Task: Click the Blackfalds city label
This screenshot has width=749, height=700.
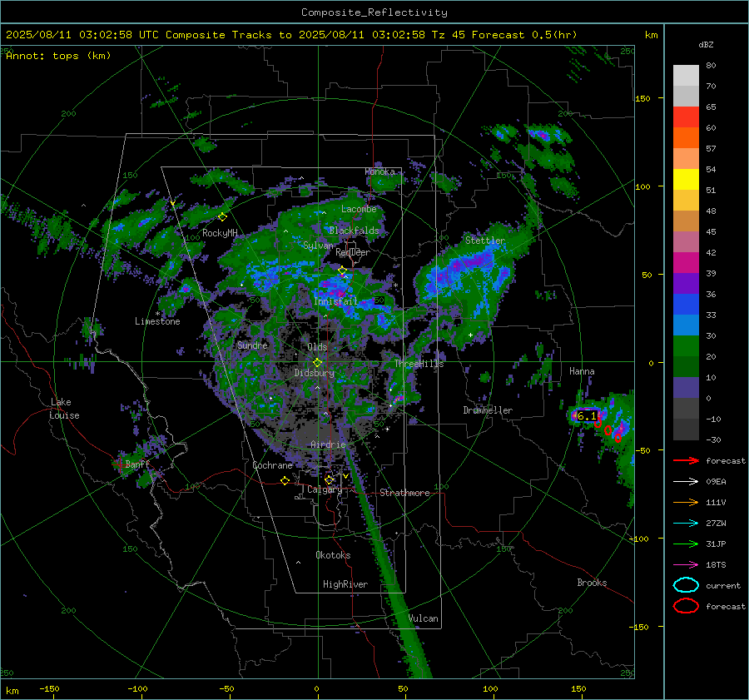Action: click(354, 231)
